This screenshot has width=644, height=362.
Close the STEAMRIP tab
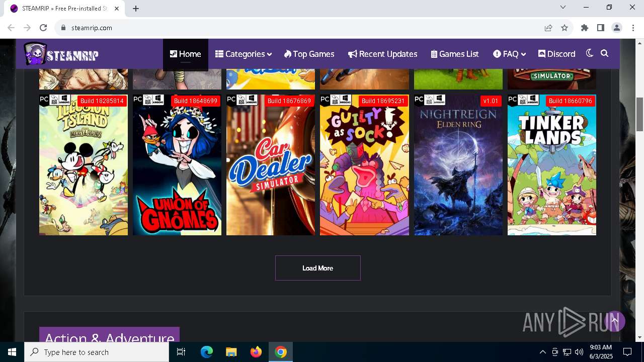(x=117, y=9)
